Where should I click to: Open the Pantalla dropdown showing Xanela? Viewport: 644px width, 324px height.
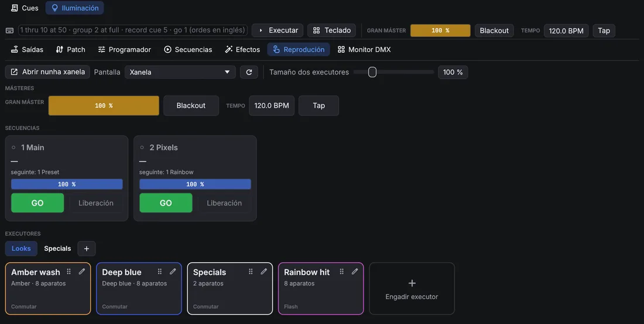click(x=180, y=72)
